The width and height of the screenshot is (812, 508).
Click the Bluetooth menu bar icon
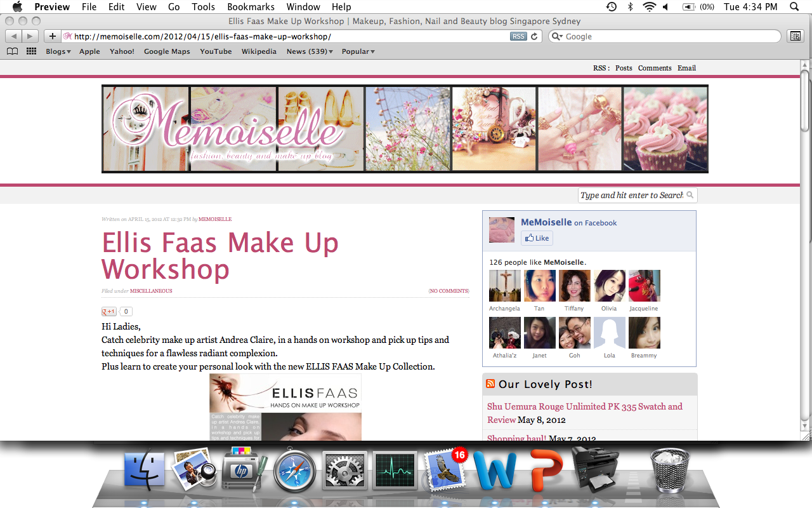pyautogui.click(x=630, y=7)
